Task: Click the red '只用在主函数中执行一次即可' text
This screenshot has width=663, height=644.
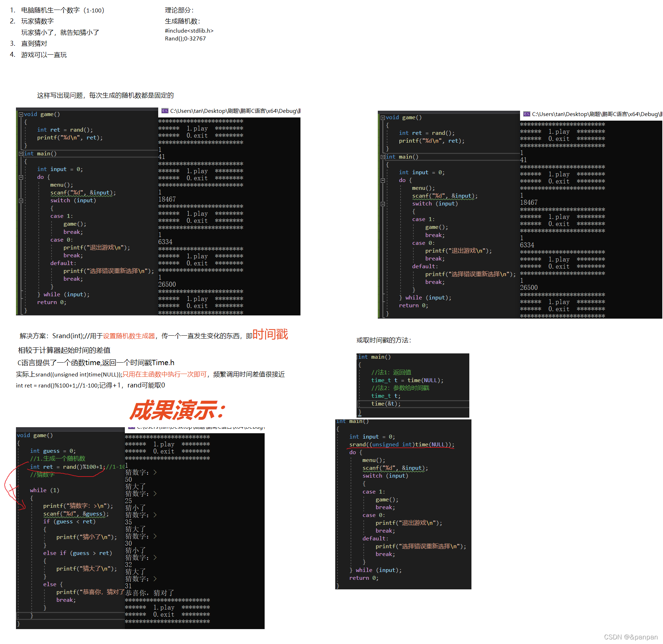Action: coord(165,374)
